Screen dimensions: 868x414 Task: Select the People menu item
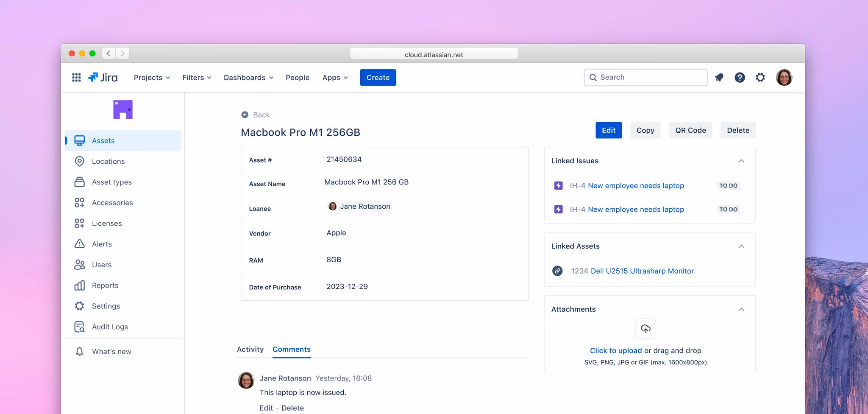coord(297,77)
